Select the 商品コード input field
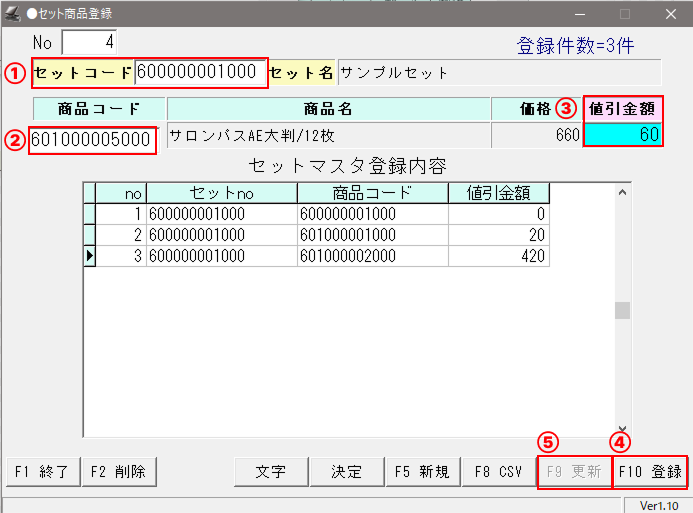 coord(92,139)
